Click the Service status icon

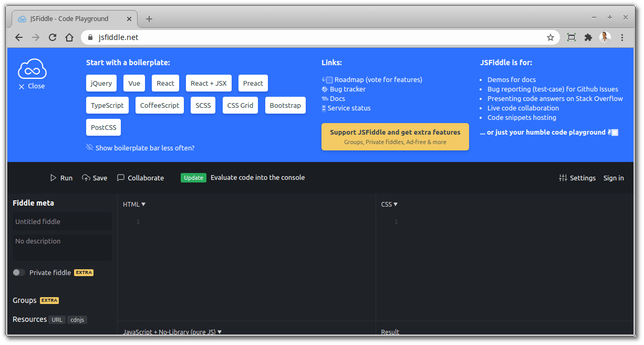pyautogui.click(x=324, y=108)
